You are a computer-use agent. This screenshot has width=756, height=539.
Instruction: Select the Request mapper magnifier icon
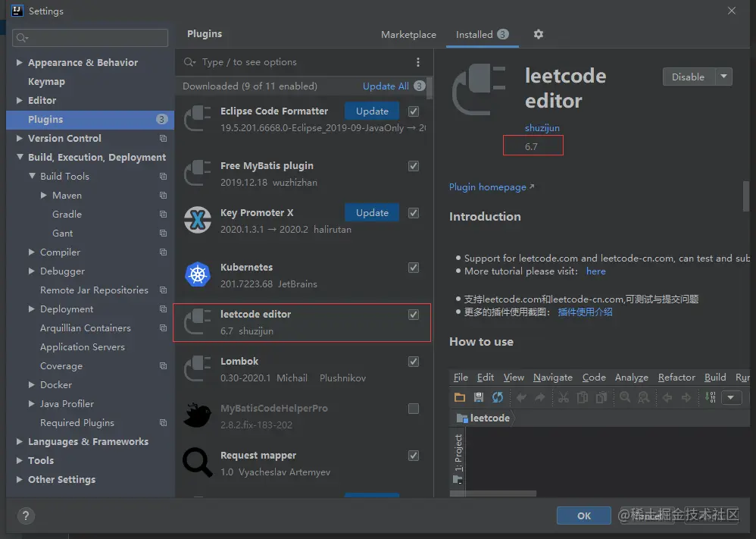[198, 462]
